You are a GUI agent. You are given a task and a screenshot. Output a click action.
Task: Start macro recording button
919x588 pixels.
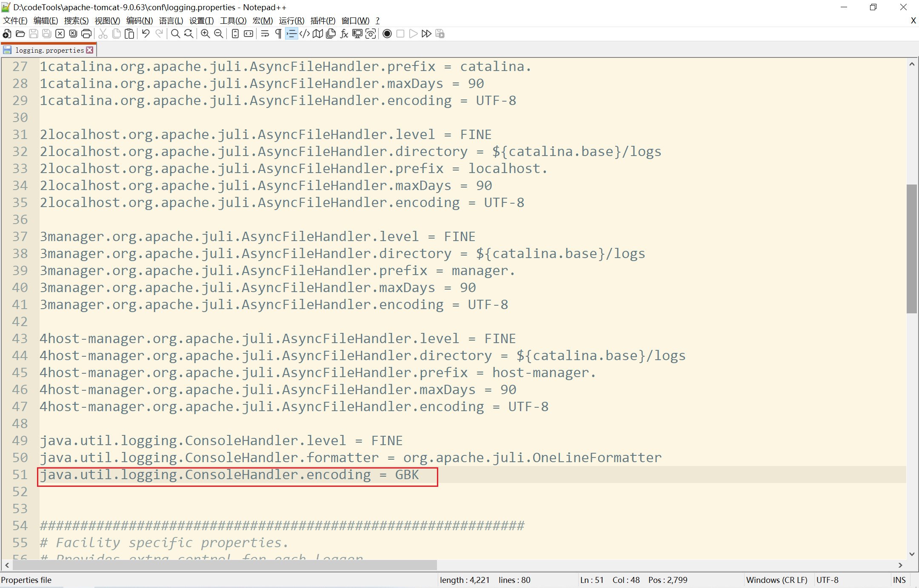point(387,34)
